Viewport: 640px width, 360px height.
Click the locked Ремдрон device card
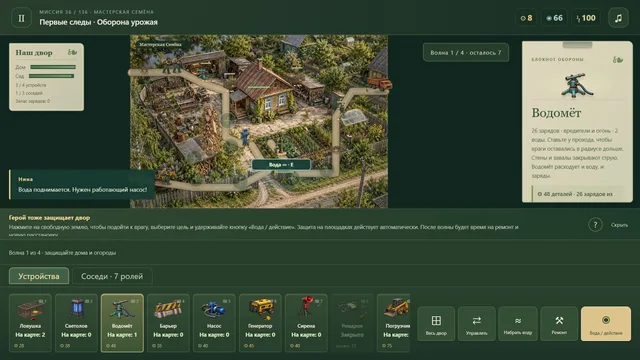[x=352, y=322]
